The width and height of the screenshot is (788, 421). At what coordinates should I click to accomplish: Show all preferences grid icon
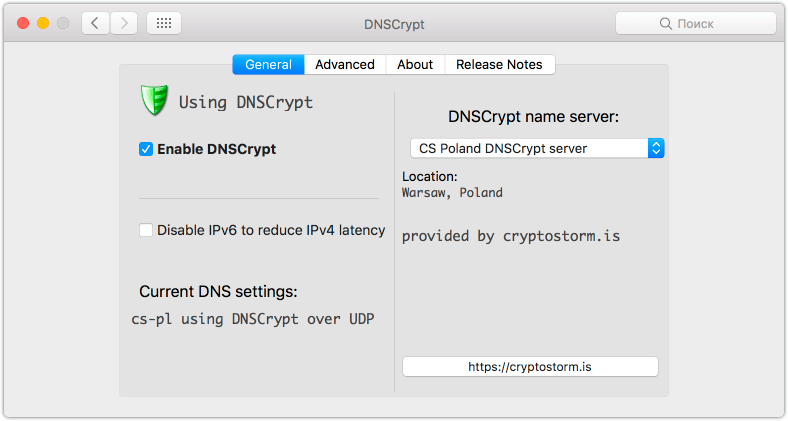coord(164,23)
